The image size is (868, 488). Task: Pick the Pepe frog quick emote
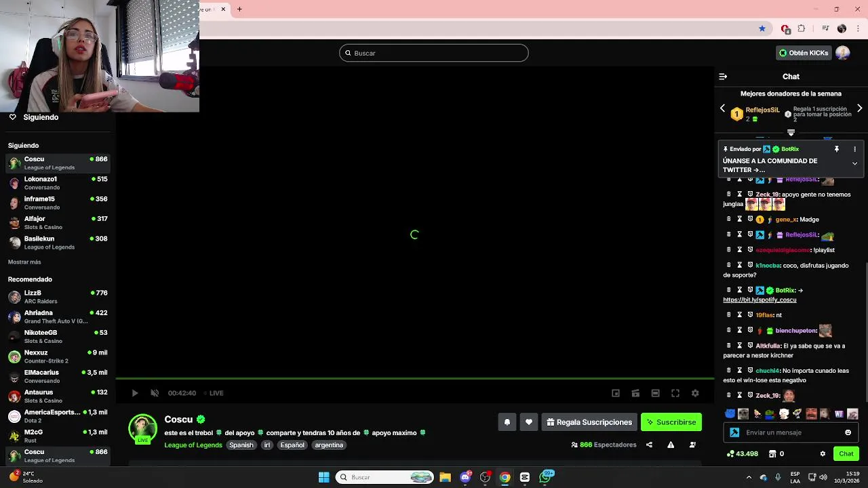click(770, 414)
